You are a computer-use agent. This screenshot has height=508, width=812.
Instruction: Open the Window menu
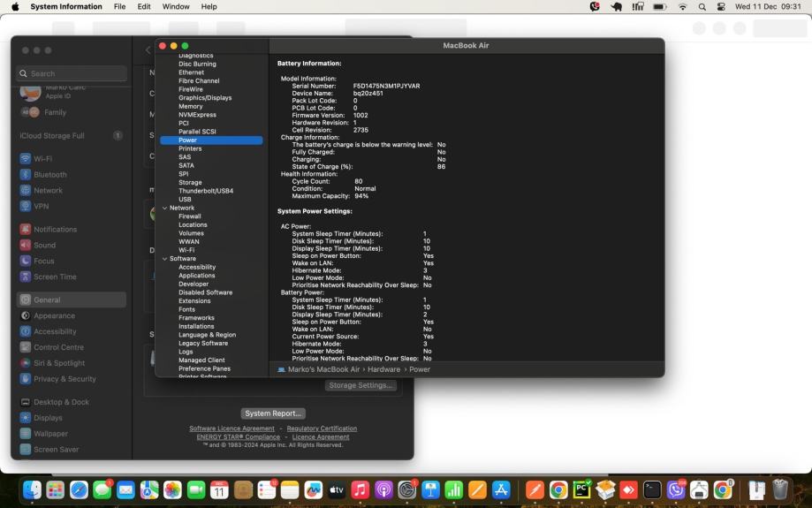[x=176, y=7]
